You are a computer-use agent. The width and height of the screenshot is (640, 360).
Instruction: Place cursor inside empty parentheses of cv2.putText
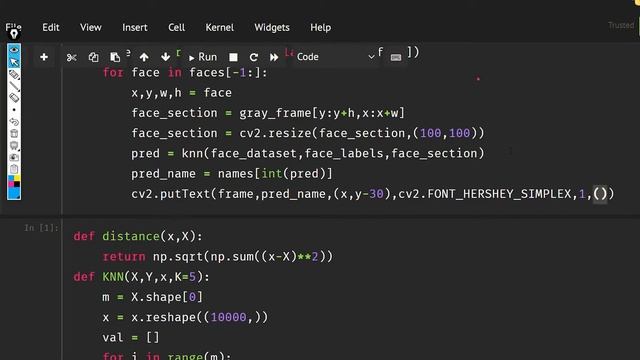pos(600,194)
